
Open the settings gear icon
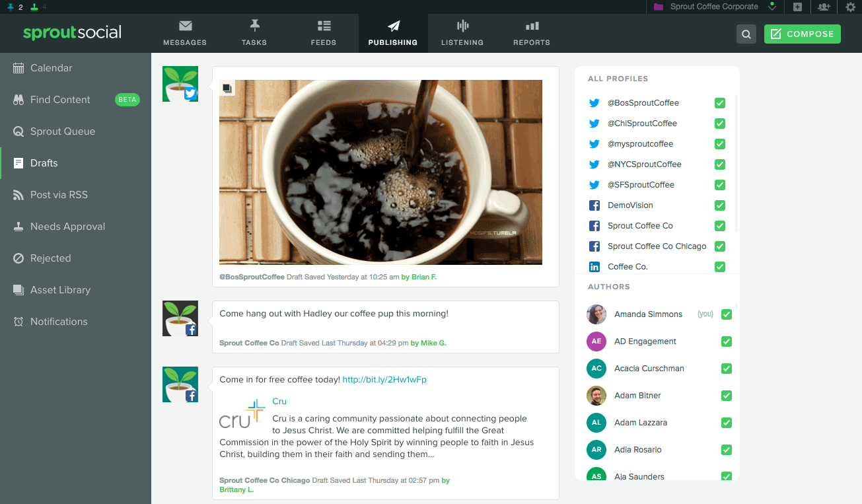click(x=851, y=7)
